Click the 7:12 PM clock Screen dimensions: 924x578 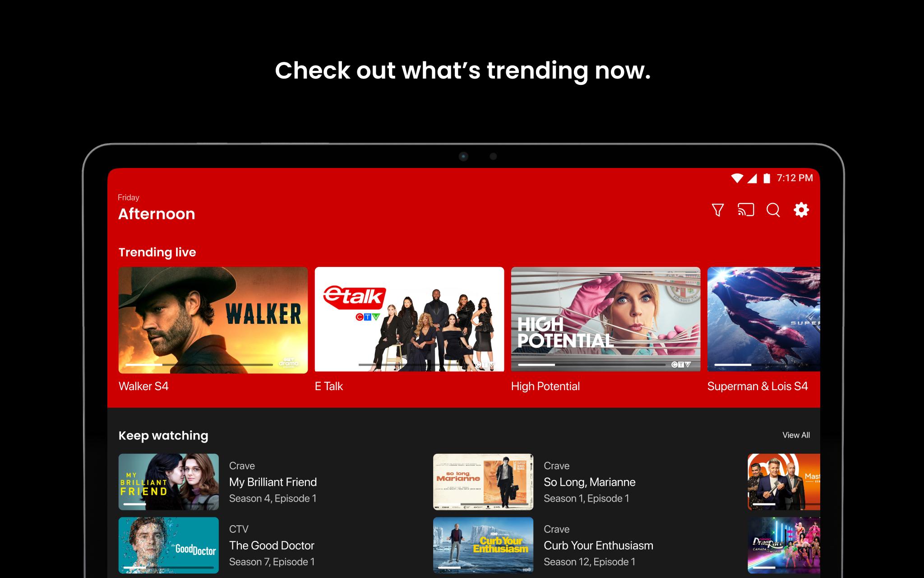pyautogui.click(x=795, y=178)
